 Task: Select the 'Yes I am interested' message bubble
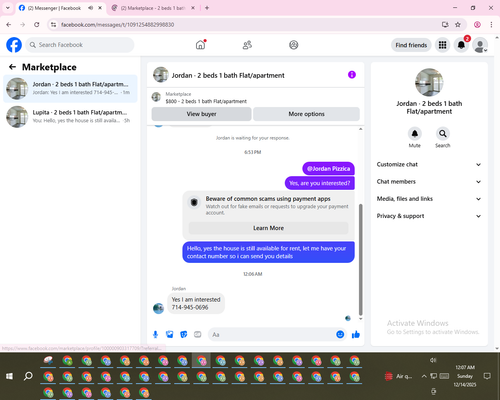click(x=196, y=303)
